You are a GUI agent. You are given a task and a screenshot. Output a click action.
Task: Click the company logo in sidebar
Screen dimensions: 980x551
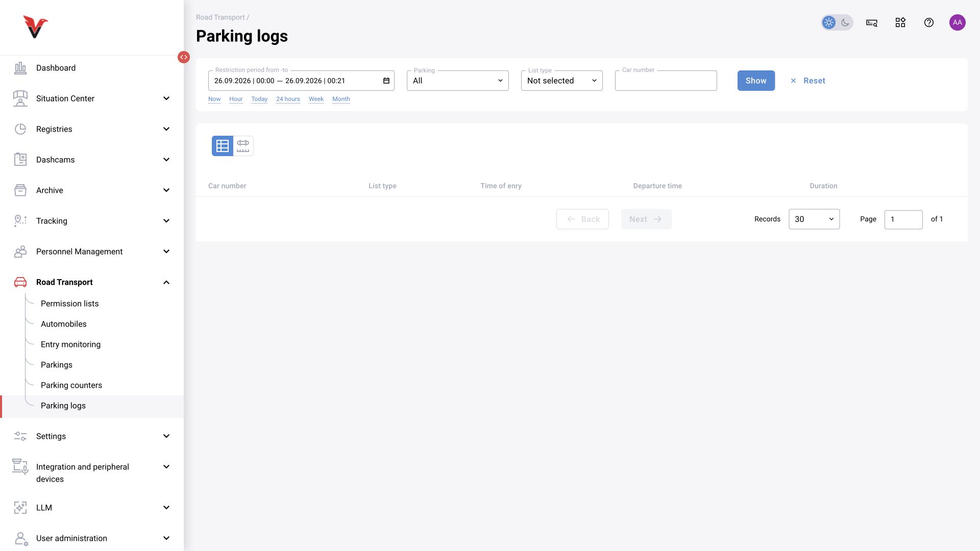[x=35, y=27]
